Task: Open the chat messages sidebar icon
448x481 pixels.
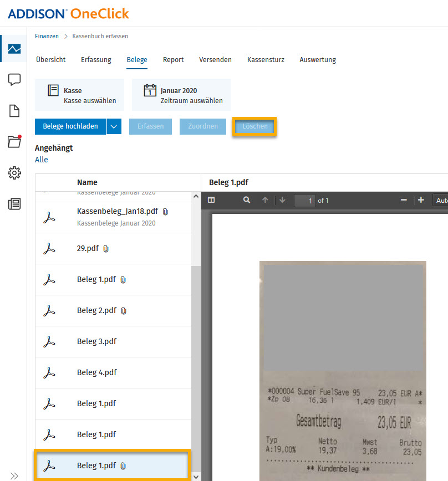Action: click(14, 80)
